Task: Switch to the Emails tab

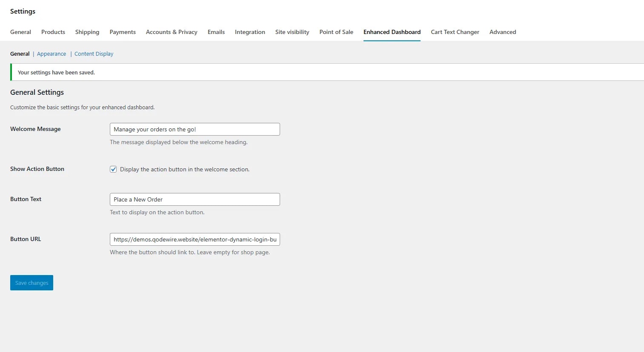Action: point(216,32)
